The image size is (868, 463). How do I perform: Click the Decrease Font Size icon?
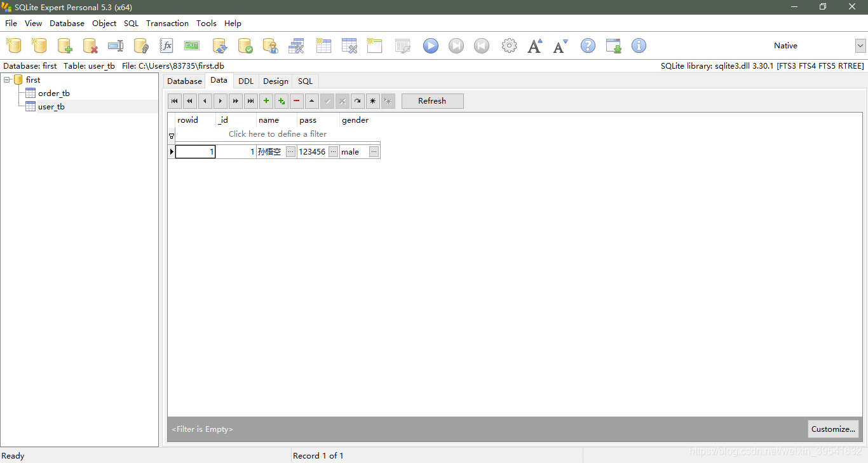560,46
